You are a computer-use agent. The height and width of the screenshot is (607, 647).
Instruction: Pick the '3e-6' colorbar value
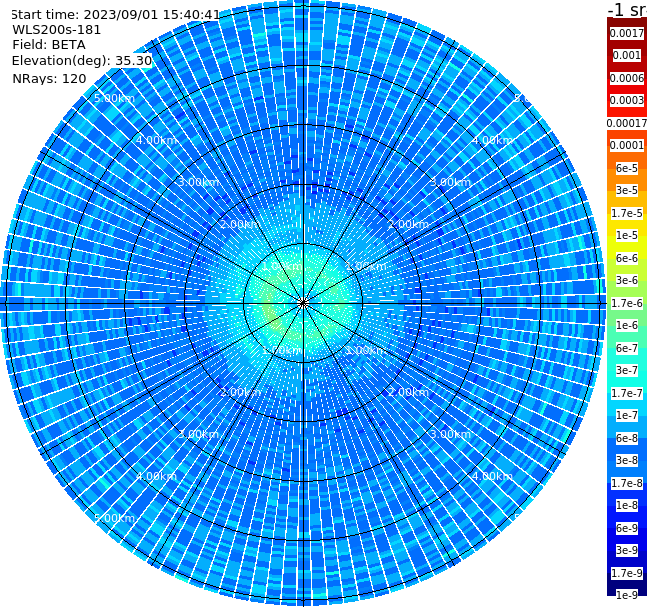[x=626, y=280]
